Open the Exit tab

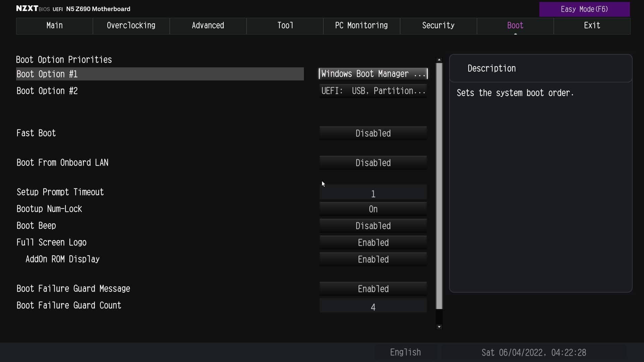tap(592, 26)
